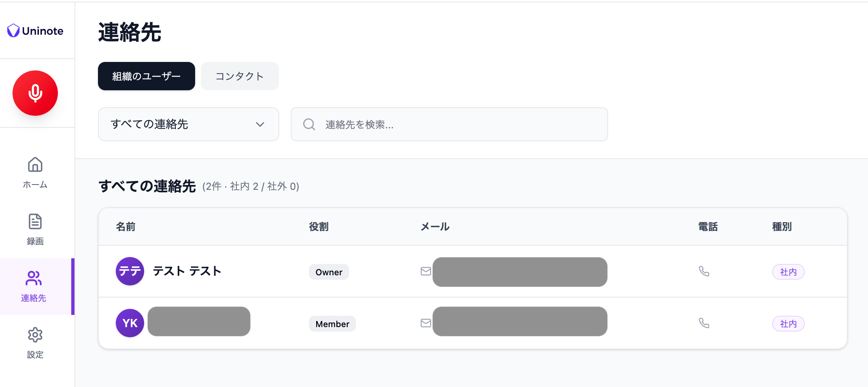Click the 種別 column header
The height and width of the screenshot is (387, 868).
[782, 227]
